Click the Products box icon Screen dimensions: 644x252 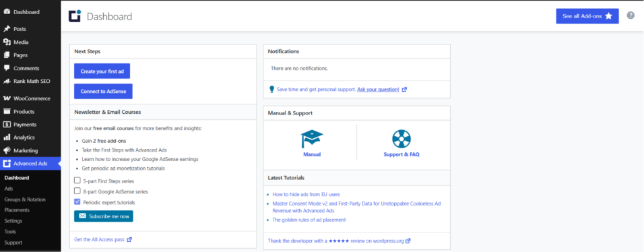(7, 111)
